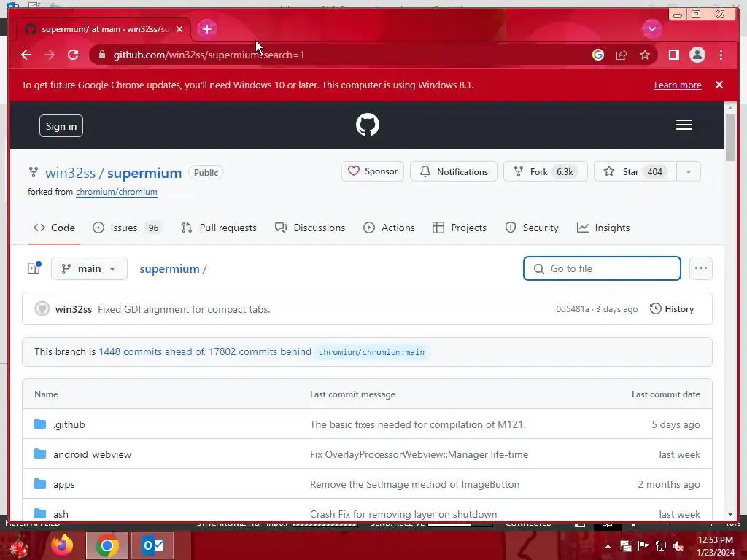The width and height of the screenshot is (747, 560).
Task: Open tab search dropdown in title bar
Action: click(x=651, y=29)
